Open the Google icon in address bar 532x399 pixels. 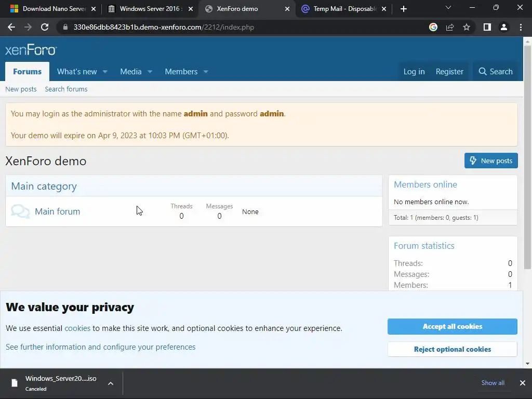click(433, 27)
